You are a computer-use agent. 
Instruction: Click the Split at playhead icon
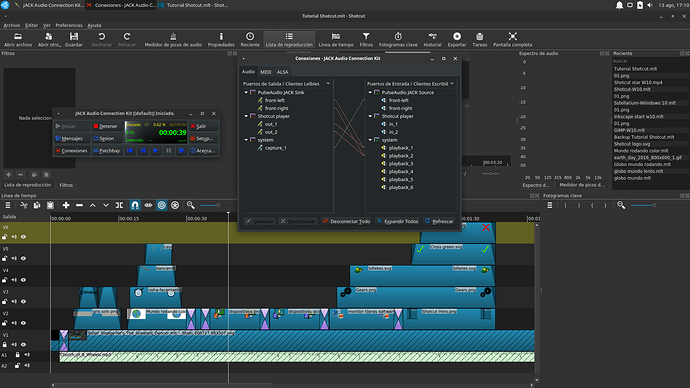pos(119,205)
